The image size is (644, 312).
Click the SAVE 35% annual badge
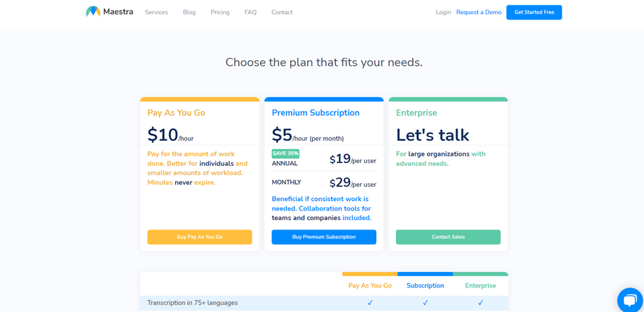285,154
